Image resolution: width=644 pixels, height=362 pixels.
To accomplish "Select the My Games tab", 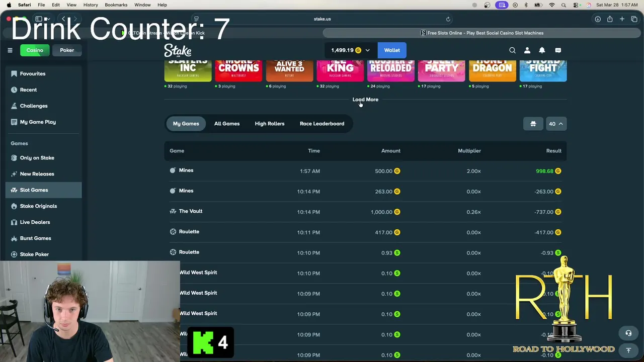I will [x=186, y=124].
